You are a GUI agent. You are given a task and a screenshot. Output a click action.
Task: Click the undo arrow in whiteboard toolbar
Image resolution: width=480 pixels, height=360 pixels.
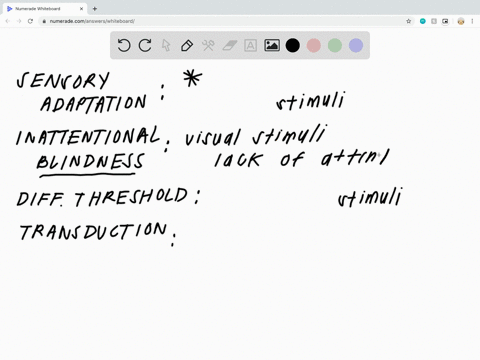tap(124, 45)
